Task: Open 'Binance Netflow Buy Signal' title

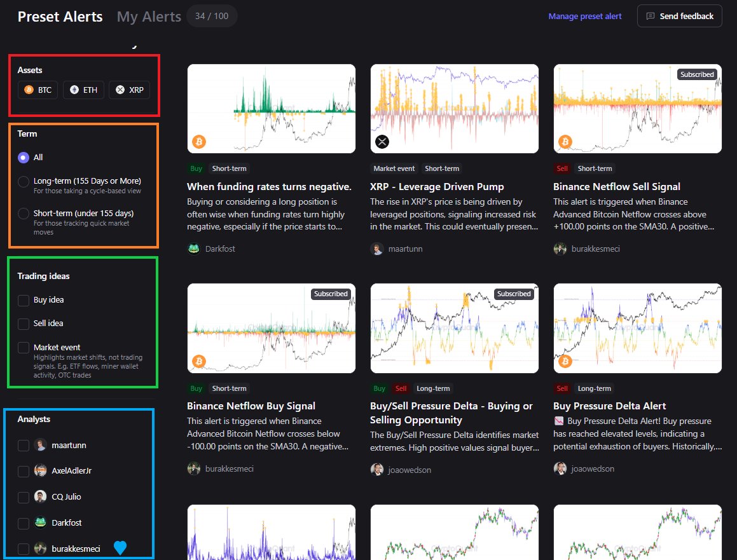Action: coord(251,406)
